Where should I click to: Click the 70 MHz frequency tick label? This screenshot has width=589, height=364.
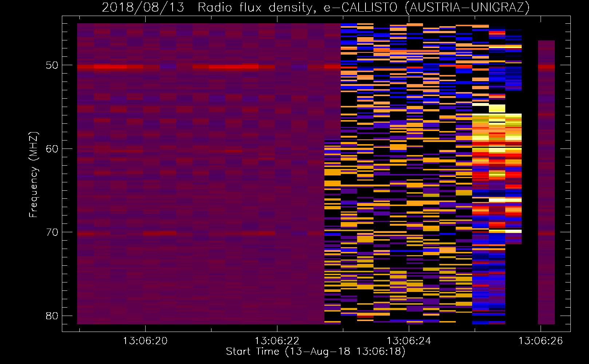tap(52, 232)
